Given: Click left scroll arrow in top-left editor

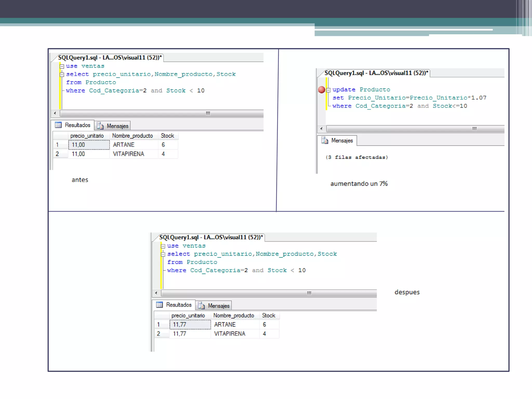Looking at the screenshot, I should 55,113.
